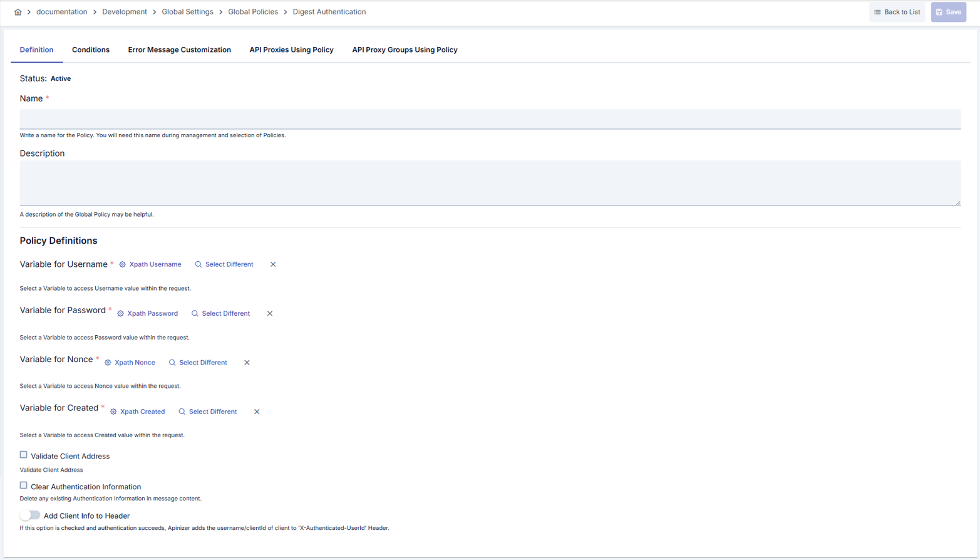This screenshot has width=980, height=560.
Task: Check Clear Authentication Information
Action: point(23,484)
